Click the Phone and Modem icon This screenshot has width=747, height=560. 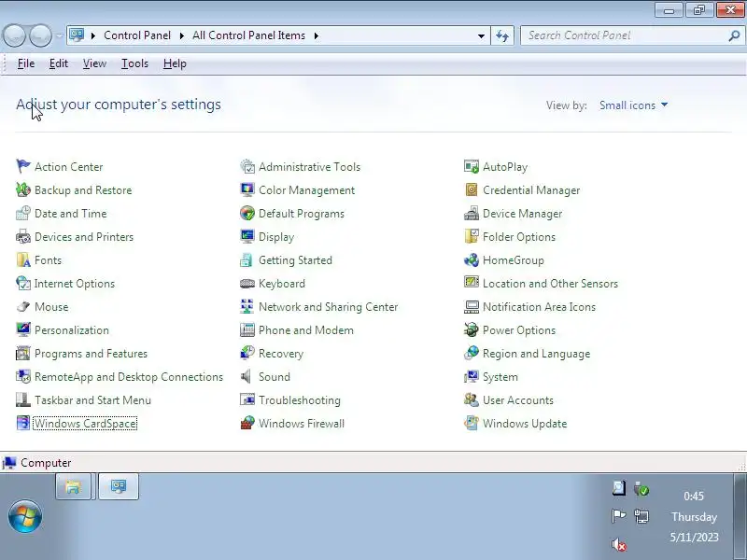click(247, 330)
